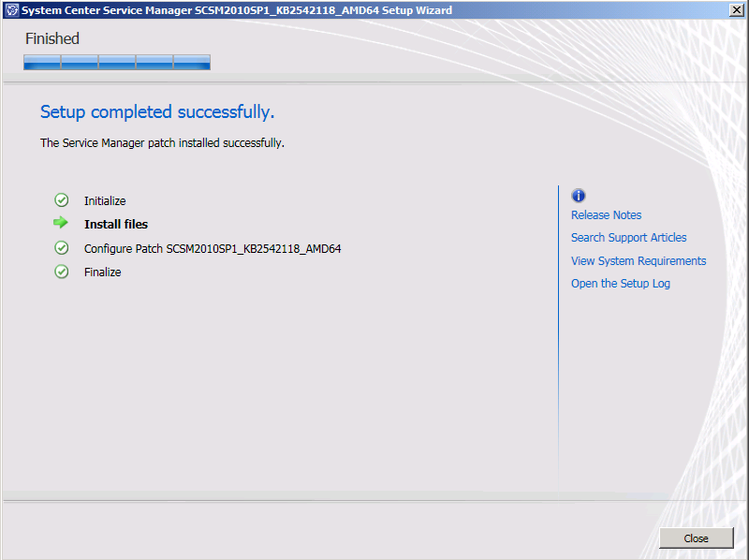Click the green checkmark beside Finalize
Screen dimensions: 749x560
tap(62, 272)
